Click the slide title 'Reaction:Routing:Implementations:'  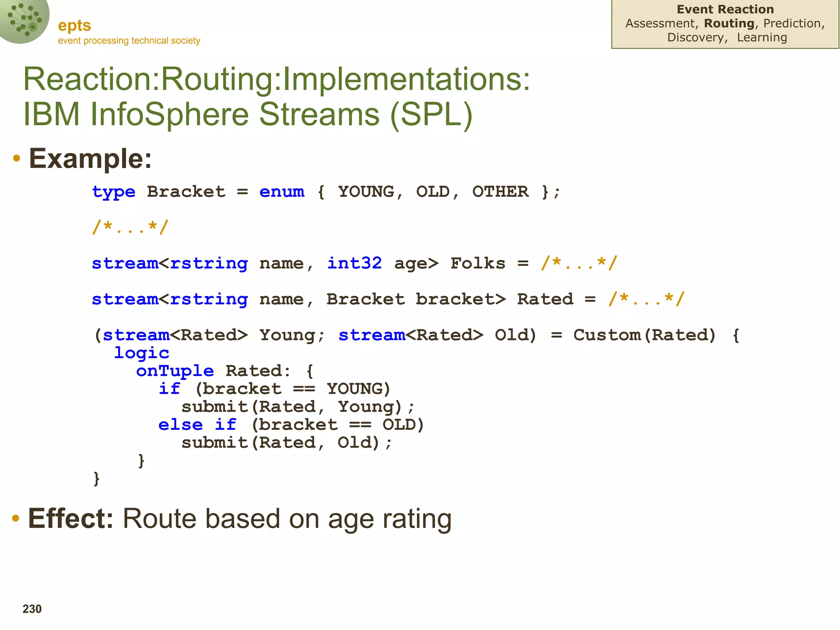[x=276, y=79]
